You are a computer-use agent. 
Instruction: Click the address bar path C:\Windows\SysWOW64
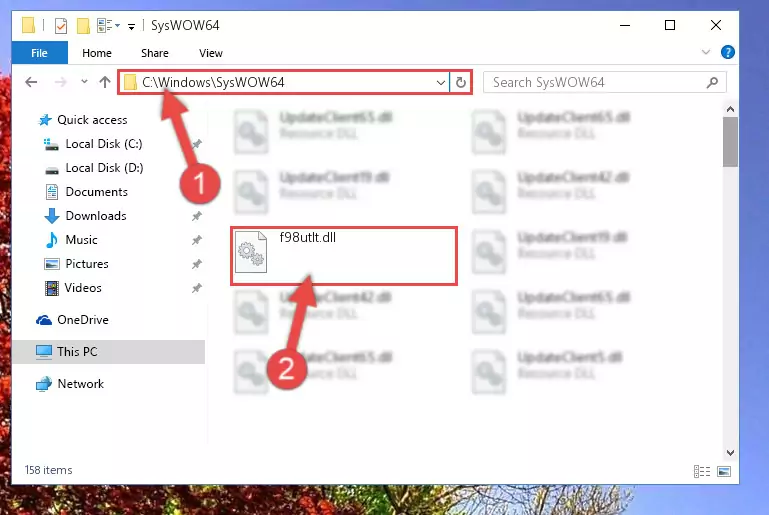tap(213, 82)
